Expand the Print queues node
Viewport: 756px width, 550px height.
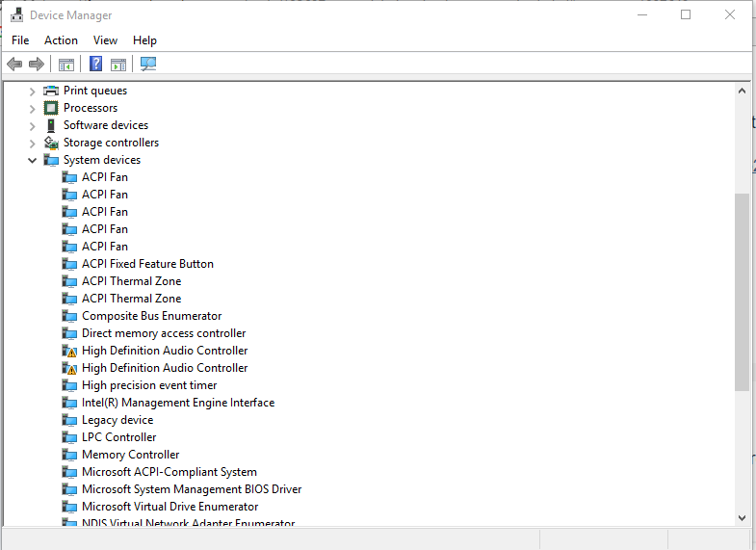[32, 92]
